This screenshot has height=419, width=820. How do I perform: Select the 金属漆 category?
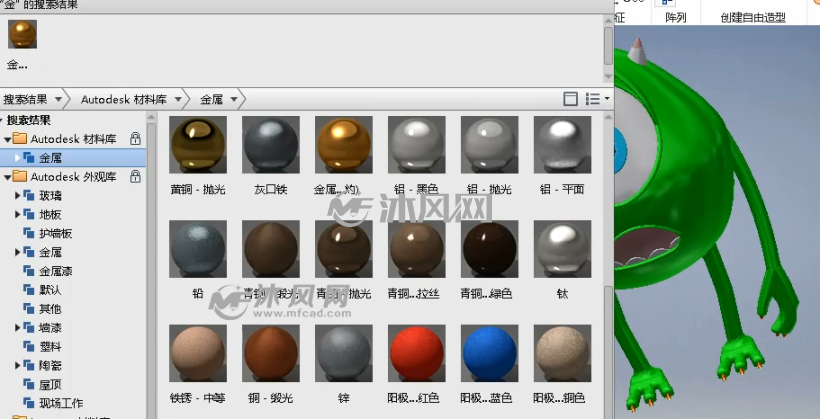(56, 271)
